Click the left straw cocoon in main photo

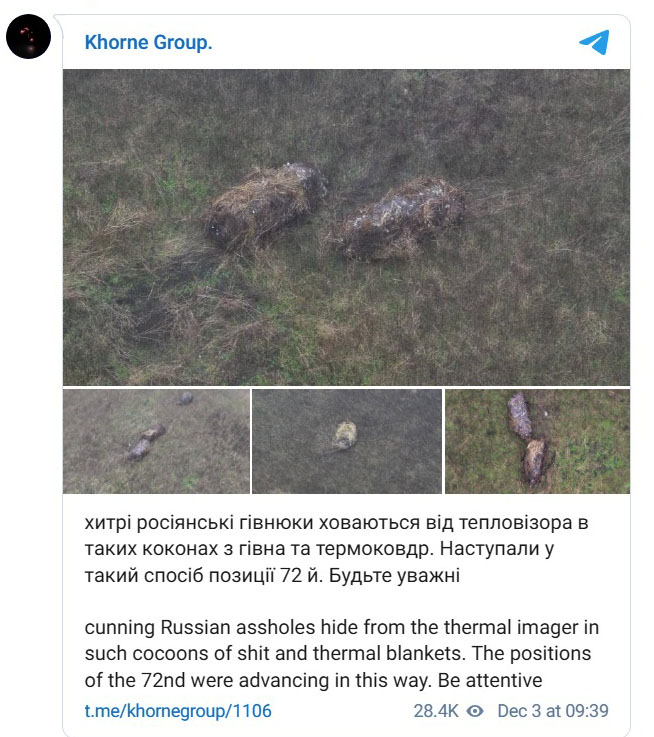point(267,204)
